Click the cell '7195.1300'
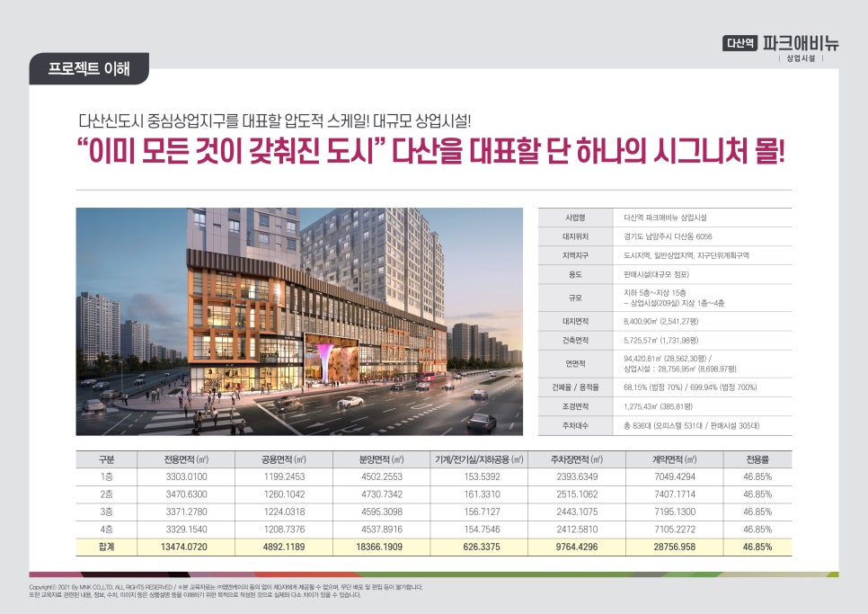Screen dimensions: 868x614 pos(674,512)
